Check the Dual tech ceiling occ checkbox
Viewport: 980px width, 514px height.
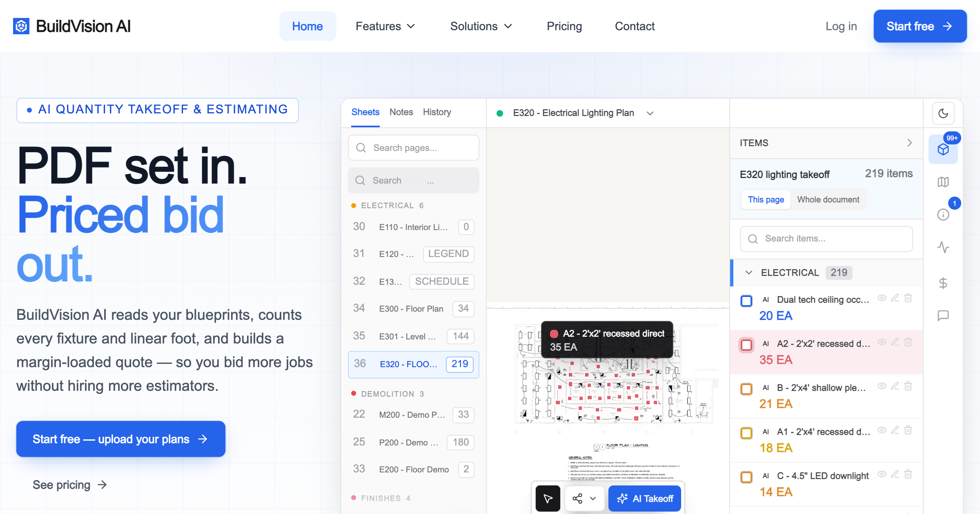tap(746, 301)
